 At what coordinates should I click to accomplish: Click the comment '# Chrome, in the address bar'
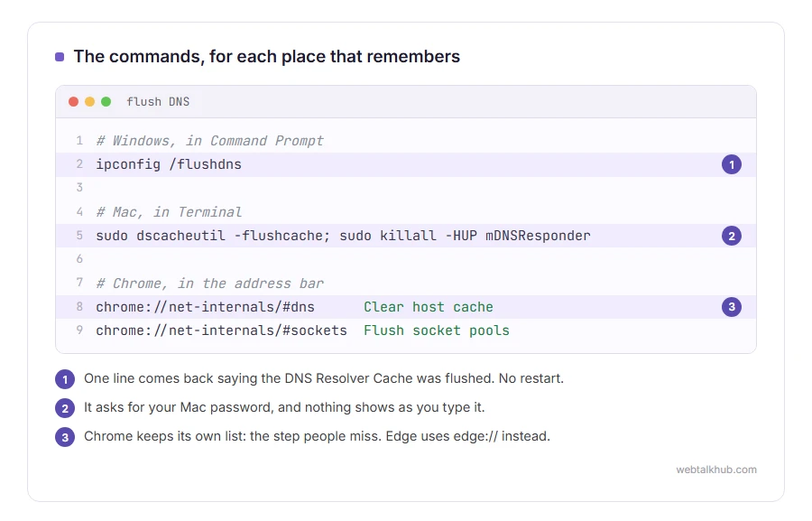209,283
